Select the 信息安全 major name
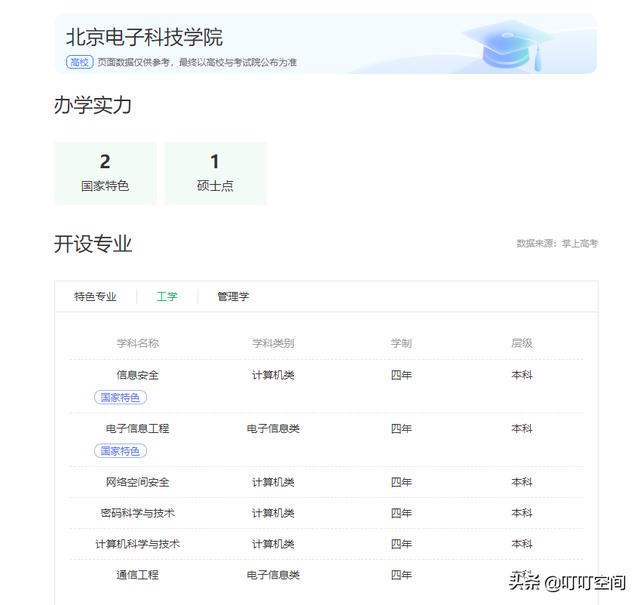This screenshot has height=605, width=640. click(138, 375)
